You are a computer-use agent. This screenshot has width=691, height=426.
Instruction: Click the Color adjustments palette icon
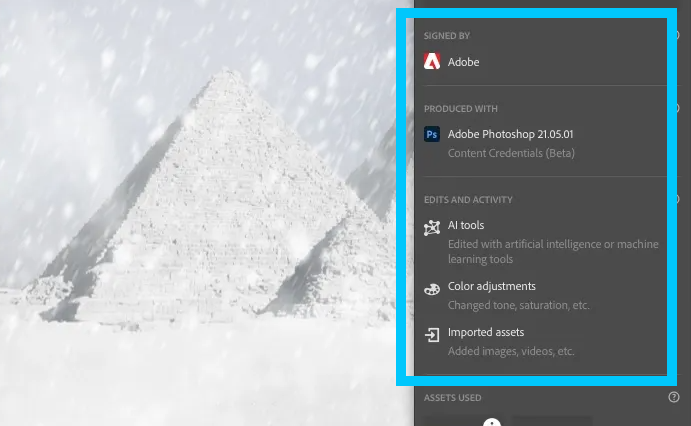432,289
